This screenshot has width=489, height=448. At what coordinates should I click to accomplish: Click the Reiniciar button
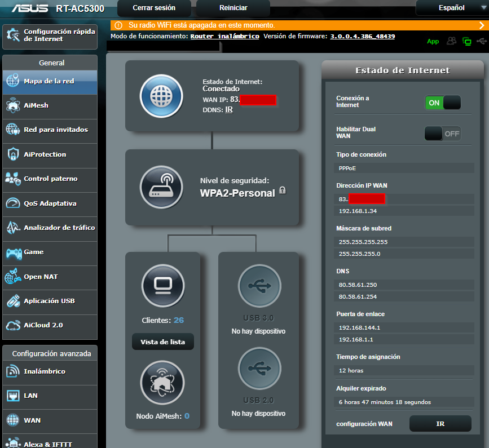click(234, 8)
